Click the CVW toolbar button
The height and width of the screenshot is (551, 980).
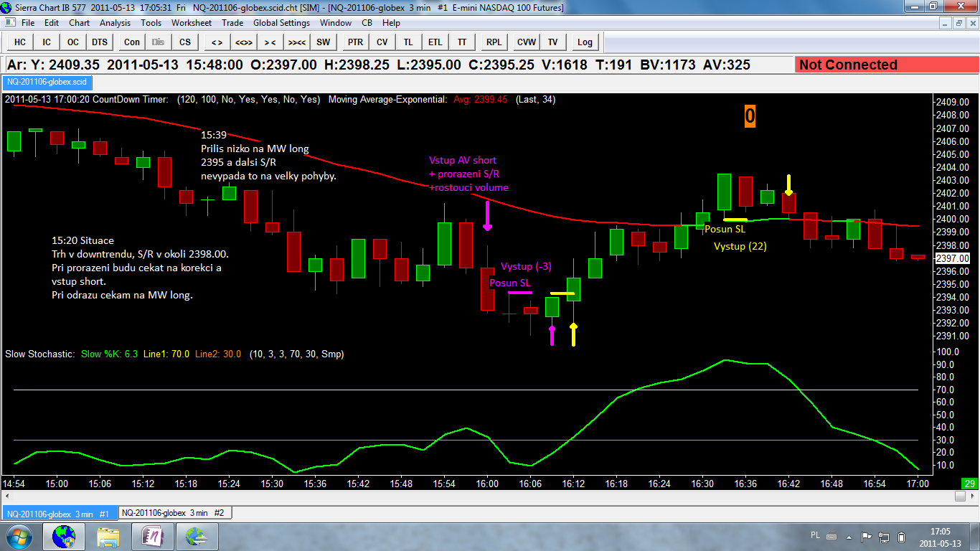click(527, 42)
